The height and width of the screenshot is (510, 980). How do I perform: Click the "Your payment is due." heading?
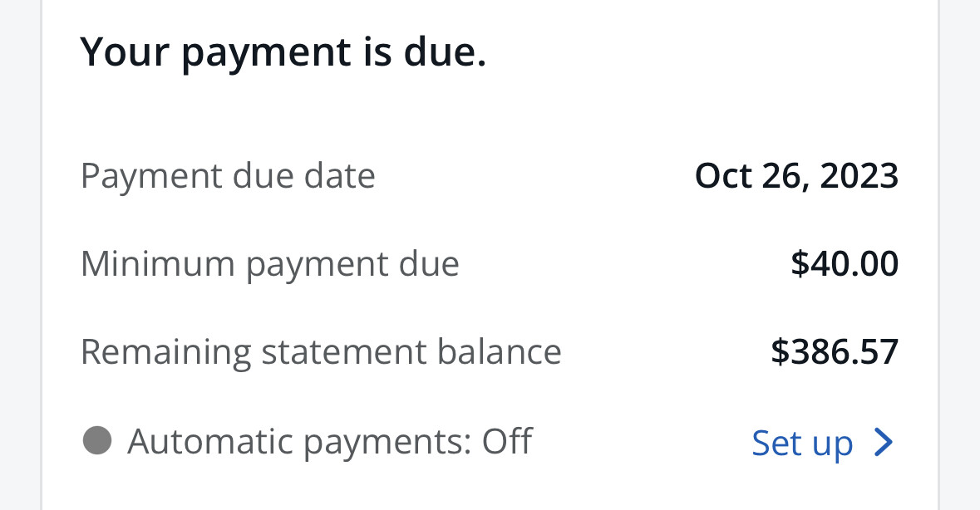283,53
